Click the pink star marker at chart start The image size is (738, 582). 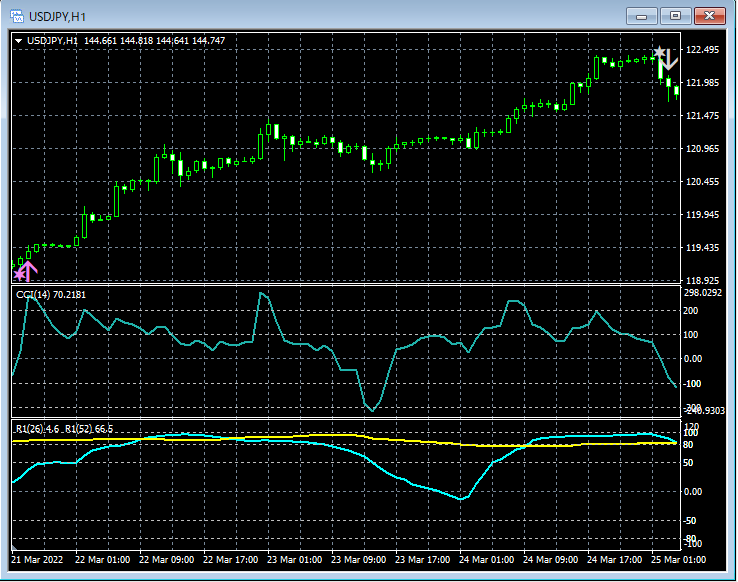18,272
